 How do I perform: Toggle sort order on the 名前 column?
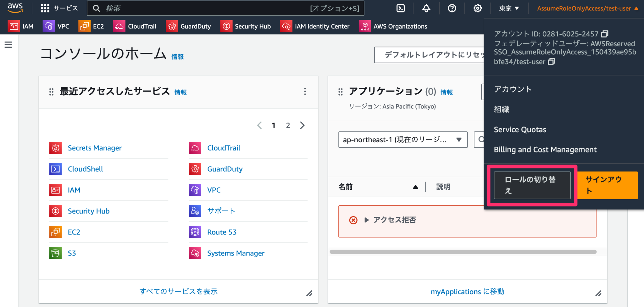click(x=415, y=187)
